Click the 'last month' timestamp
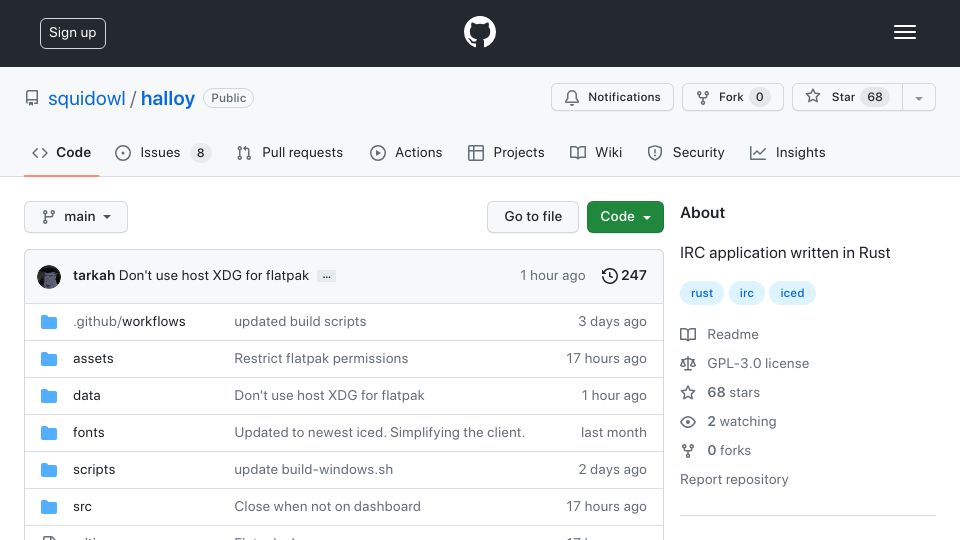The image size is (960, 540). [613, 432]
